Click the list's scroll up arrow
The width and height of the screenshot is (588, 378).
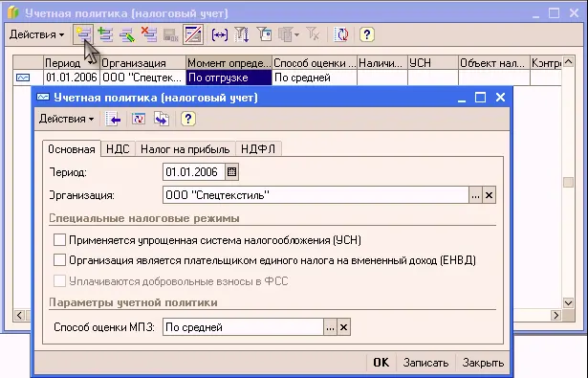tap(569, 61)
